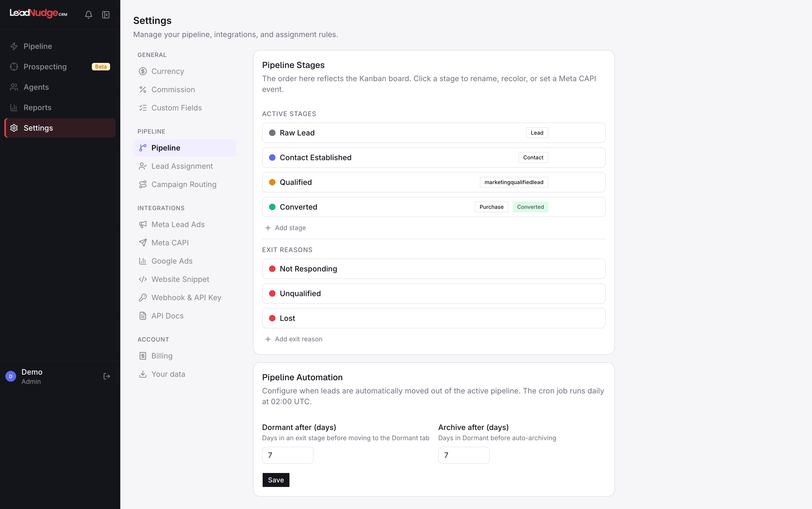Click Add exit reason text
This screenshot has width=812, height=509.
[x=298, y=339]
